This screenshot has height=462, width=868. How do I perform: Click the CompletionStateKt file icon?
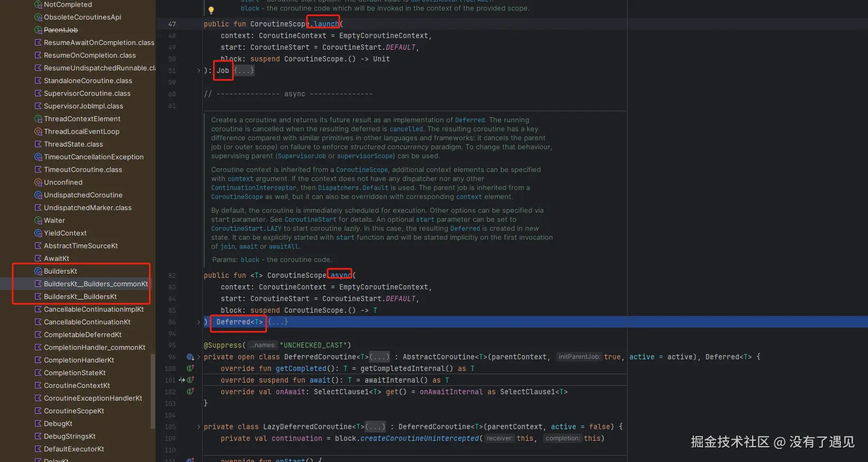pyautogui.click(x=38, y=373)
